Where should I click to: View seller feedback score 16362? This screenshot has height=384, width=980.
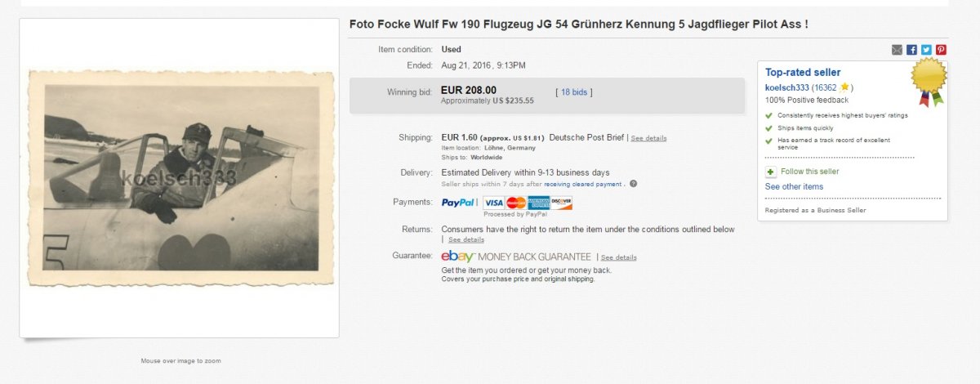(826, 87)
